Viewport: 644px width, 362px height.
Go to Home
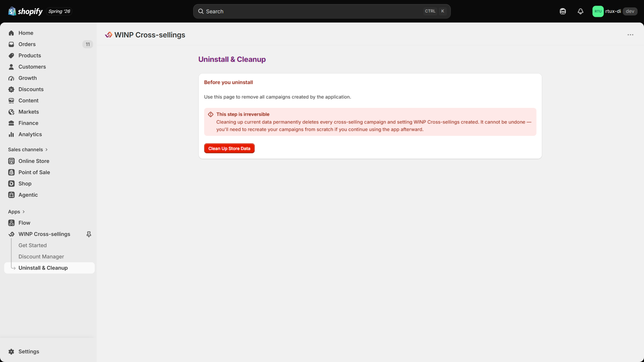point(49,33)
